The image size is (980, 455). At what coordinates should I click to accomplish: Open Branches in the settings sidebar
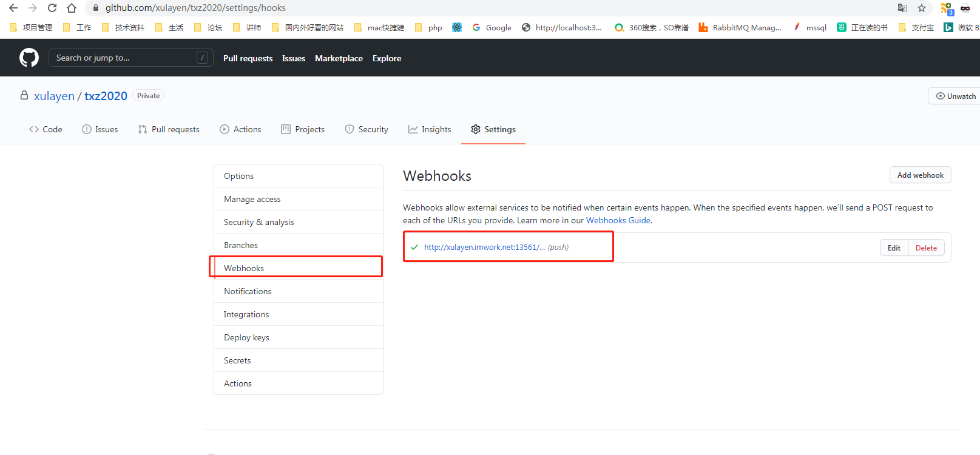coord(299,245)
